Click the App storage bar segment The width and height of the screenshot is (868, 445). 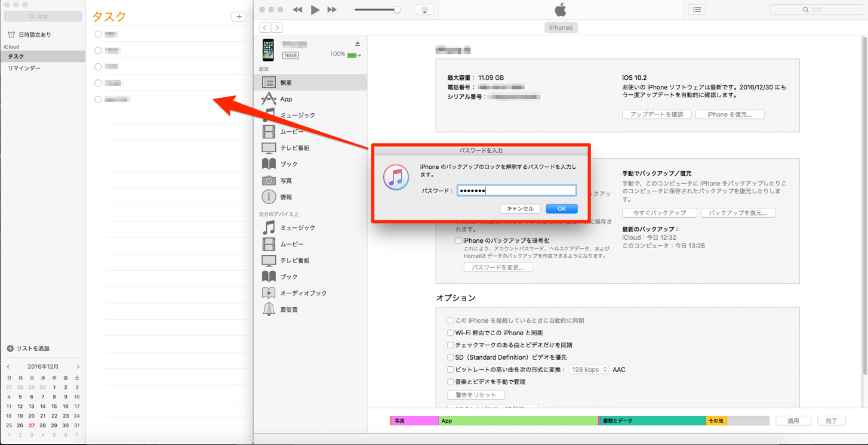518,421
